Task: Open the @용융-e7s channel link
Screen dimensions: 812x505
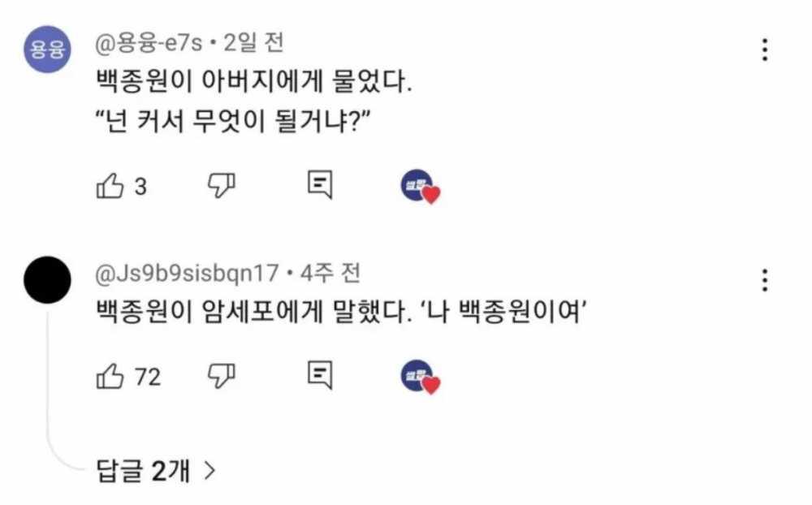Action: 153,42
